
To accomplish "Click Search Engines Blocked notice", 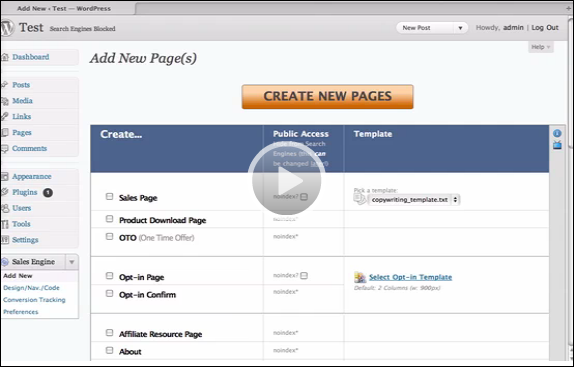I will click(82, 29).
